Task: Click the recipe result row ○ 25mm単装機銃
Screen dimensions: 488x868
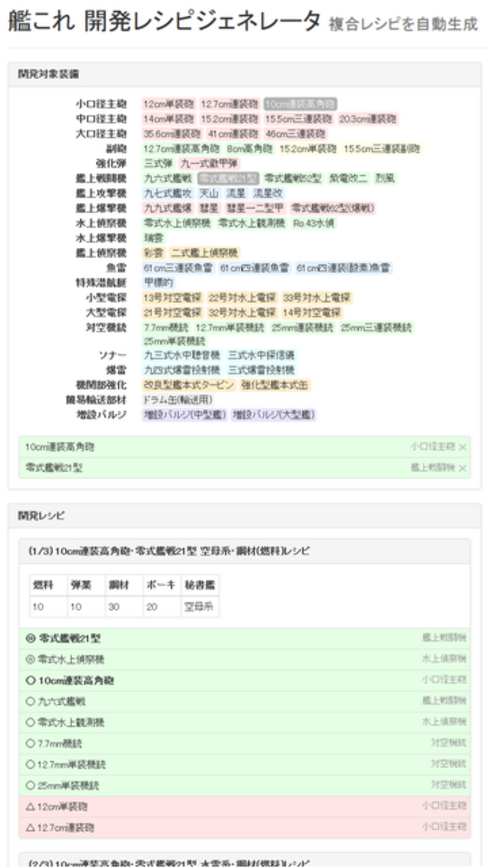Action: point(245,785)
